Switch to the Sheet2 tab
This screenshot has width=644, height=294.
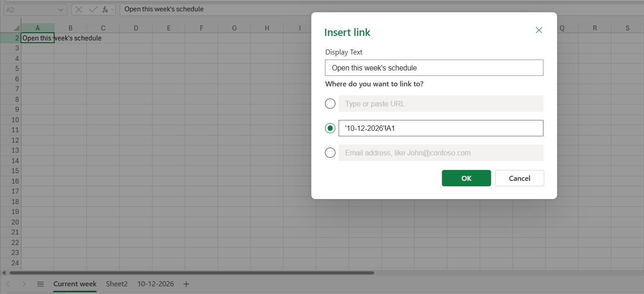coord(117,284)
